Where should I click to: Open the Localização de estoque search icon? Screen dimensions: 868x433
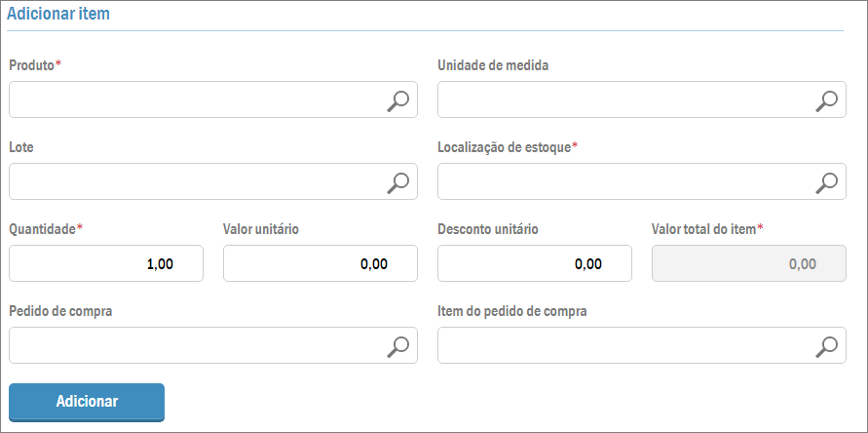[826, 182]
